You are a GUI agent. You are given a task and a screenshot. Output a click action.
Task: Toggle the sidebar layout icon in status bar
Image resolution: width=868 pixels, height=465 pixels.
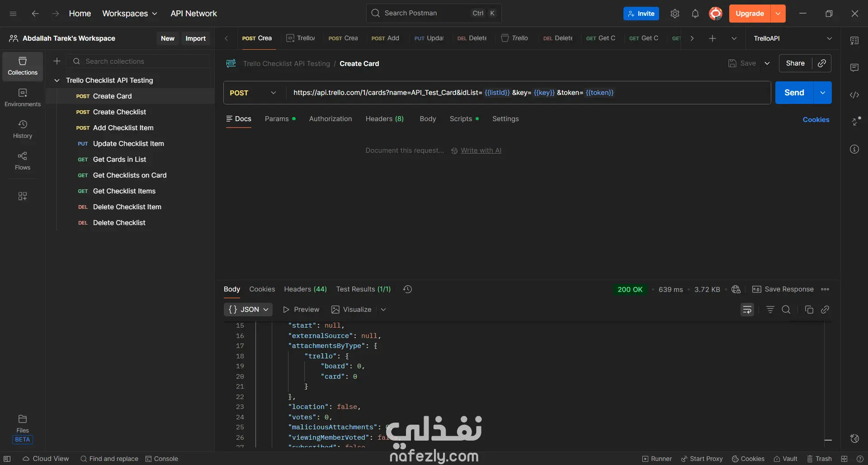pyautogui.click(x=7, y=459)
